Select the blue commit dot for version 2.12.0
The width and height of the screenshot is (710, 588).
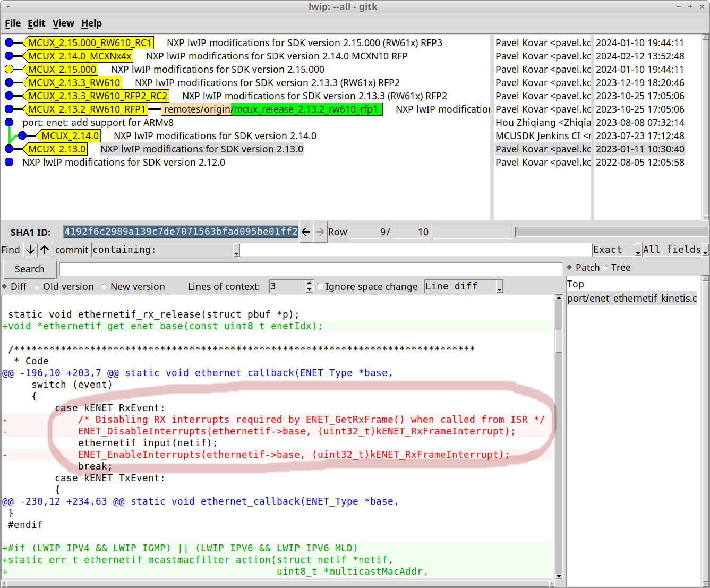click(8, 162)
